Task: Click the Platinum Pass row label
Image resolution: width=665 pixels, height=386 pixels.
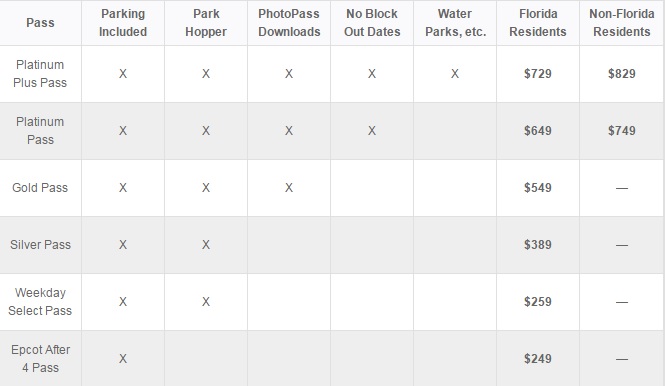Action: point(40,131)
